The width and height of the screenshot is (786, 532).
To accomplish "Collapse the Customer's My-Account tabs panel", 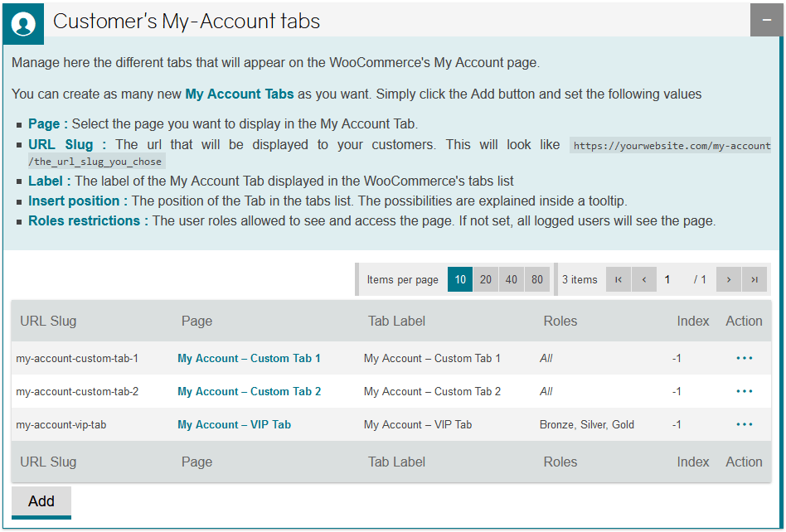I will pyautogui.click(x=766, y=20).
